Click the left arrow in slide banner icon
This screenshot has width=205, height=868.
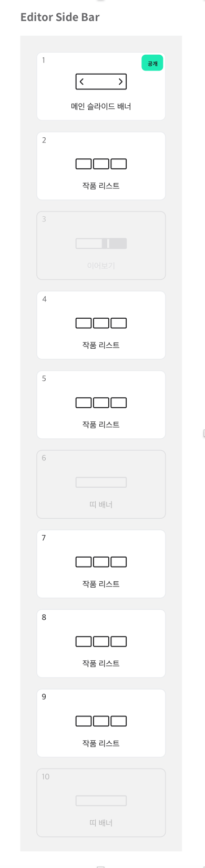(x=82, y=82)
